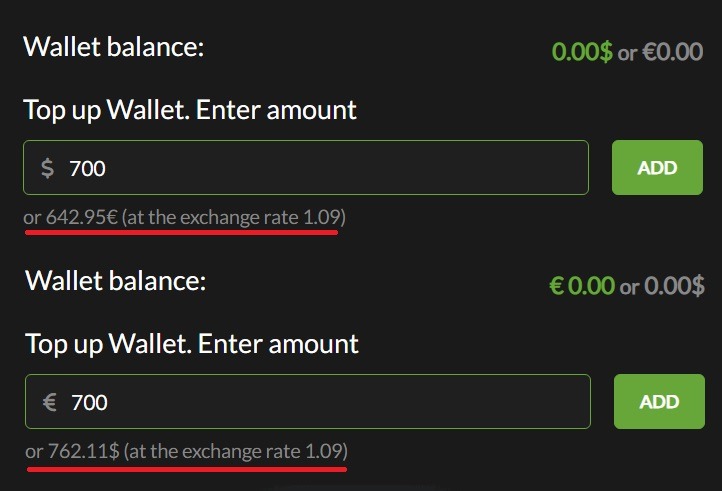The image size is (722, 491).
Task: Click the exchange rate 1.09 note under euro field
Action: pos(239,451)
